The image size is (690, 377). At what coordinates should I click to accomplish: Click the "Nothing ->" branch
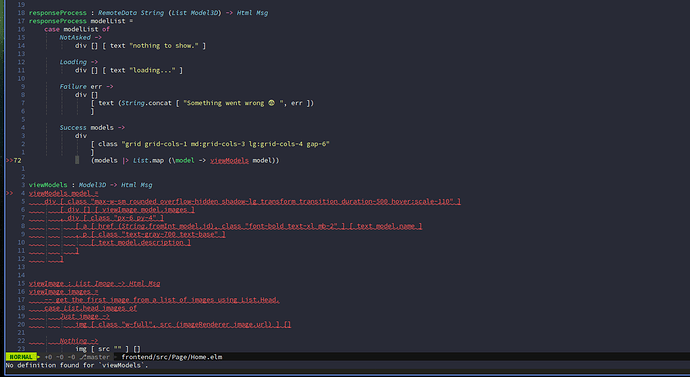(x=79, y=341)
